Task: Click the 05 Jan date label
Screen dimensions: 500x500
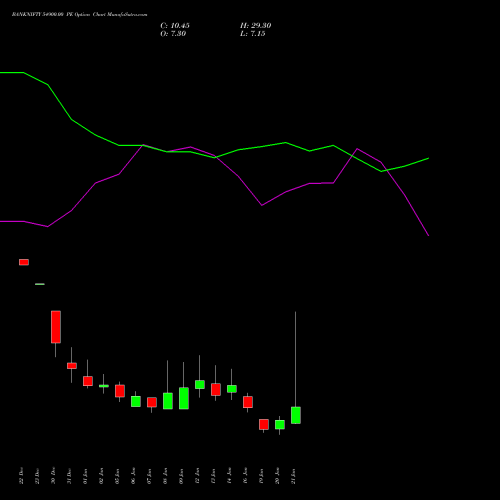Action: pyautogui.click(x=118, y=476)
